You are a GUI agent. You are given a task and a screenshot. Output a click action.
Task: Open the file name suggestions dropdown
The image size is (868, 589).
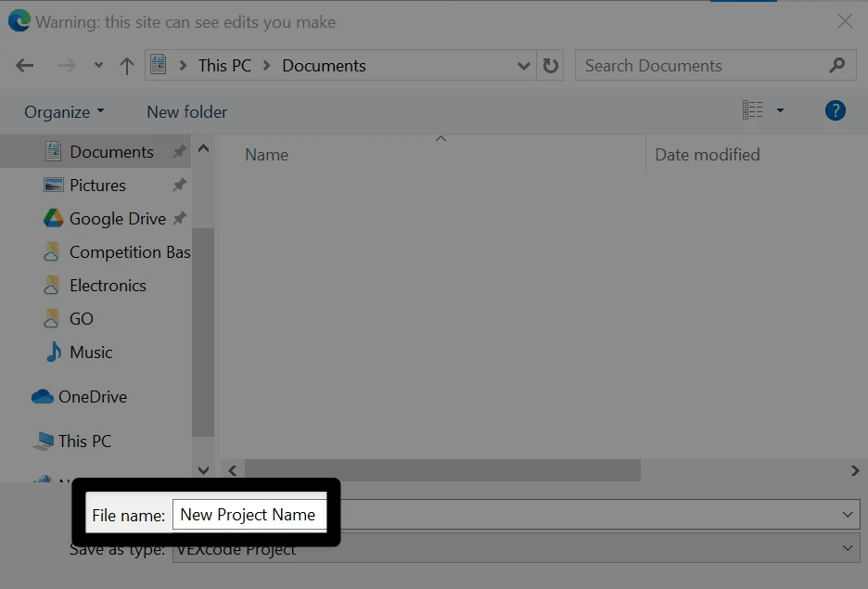tap(849, 514)
